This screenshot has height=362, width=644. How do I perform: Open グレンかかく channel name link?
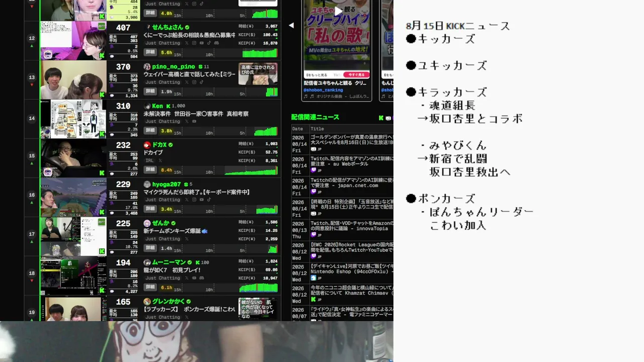[168, 302]
